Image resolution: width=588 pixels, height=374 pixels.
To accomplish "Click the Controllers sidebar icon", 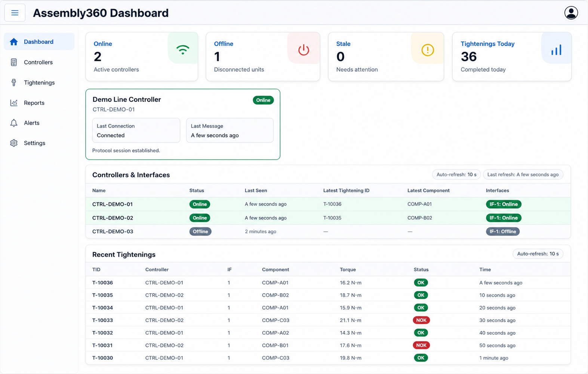I will 14,62.
